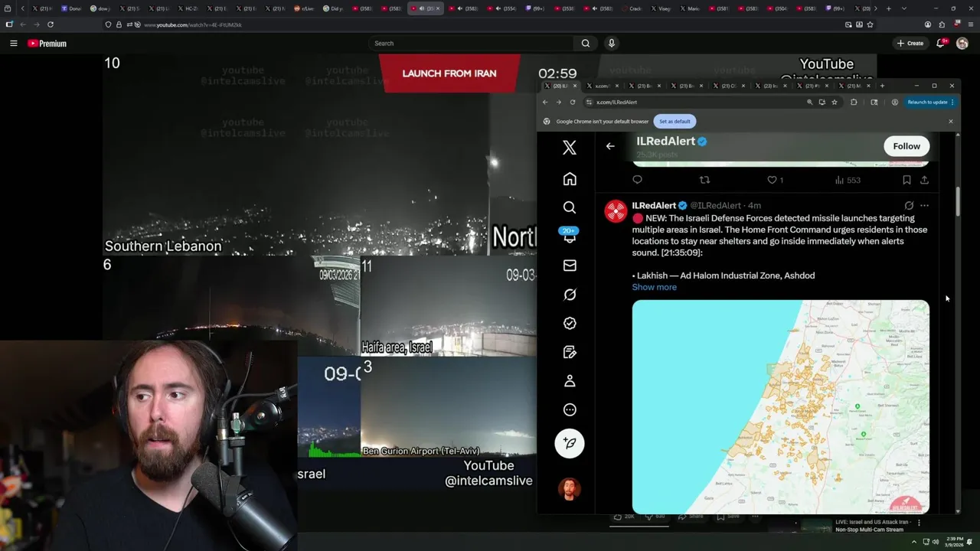Open X Profile person icon

coord(570,381)
